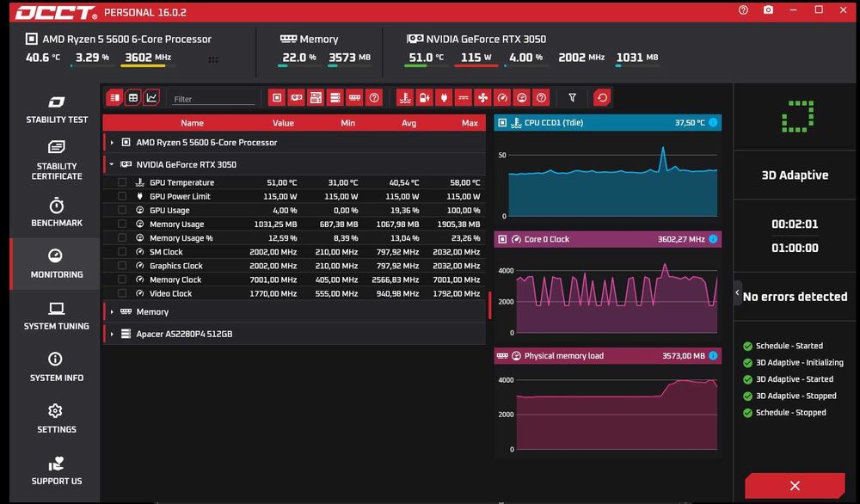Open the Stability Certificate section
Image resolution: width=860 pixels, height=504 pixels.
(57, 160)
